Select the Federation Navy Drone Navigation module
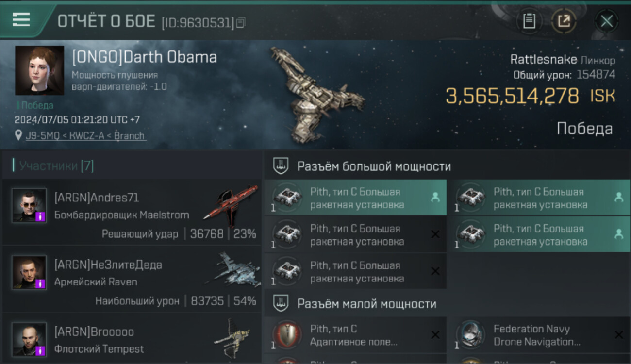 [x=539, y=335]
